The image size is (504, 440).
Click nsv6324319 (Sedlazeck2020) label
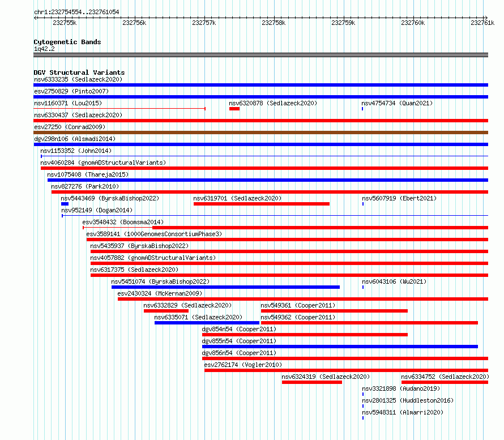326,377
